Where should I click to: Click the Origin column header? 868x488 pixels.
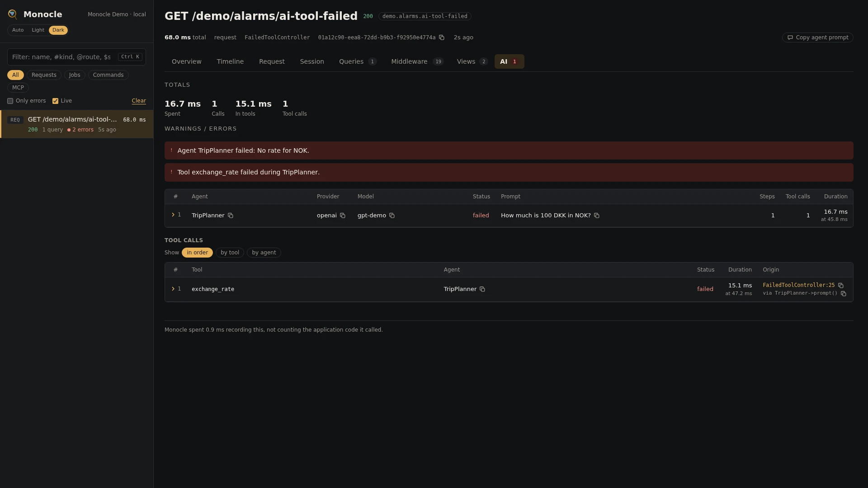pyautogui.click(x=771, y=270)
